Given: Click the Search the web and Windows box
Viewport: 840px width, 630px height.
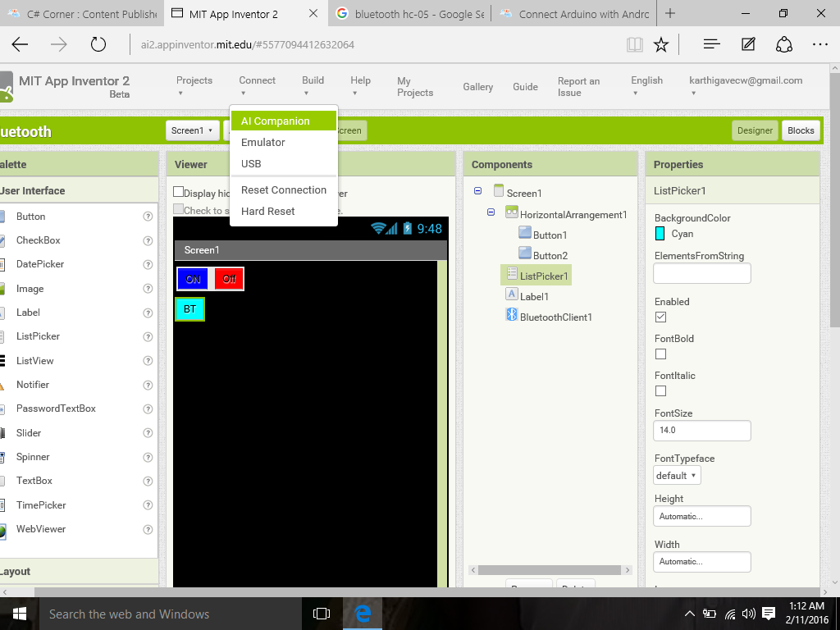Looking at the screenshot, I should coord(171,614).
